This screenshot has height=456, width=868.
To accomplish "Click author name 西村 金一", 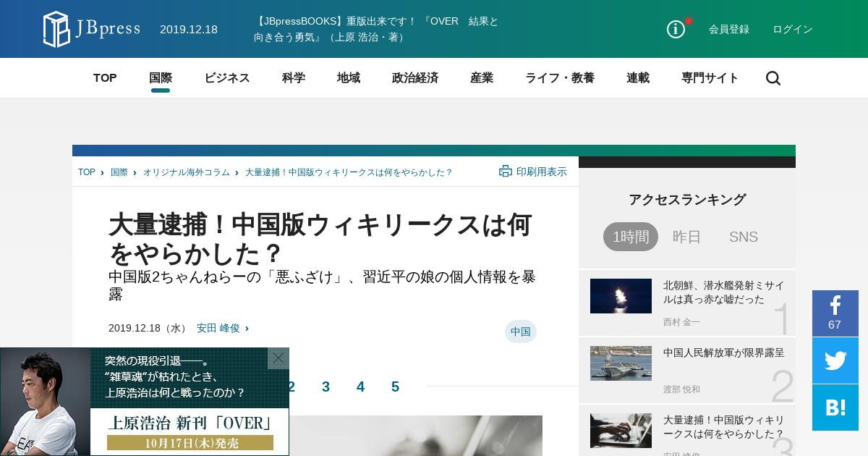I will (681, 321).
